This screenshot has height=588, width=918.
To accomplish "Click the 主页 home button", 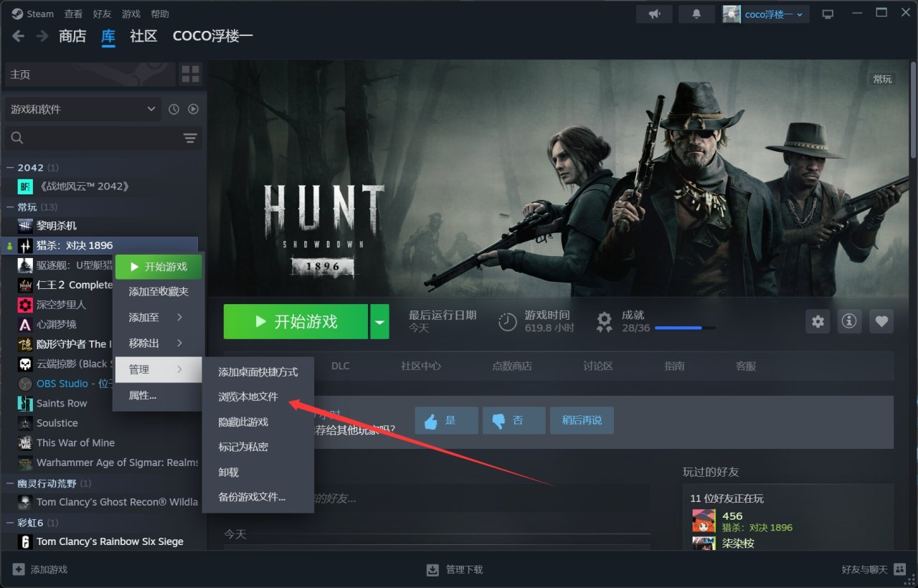I will coord(90,75).
